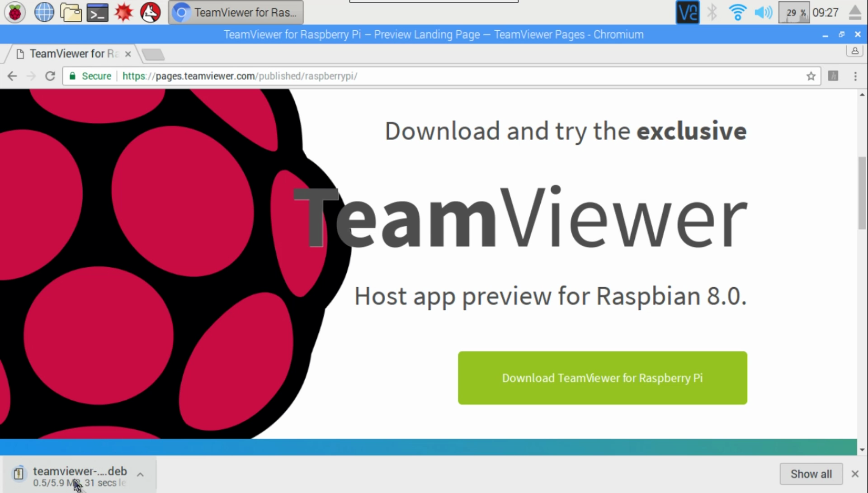This screenshot has height=493, width=868.
Task: Go back to the previous page
Action: pos(12,76)
